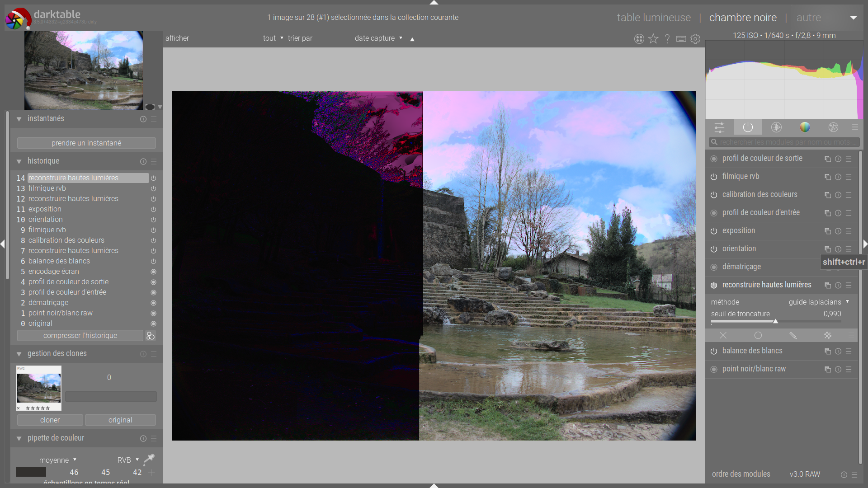Click the prendre un instantané button
This screenshot has width=868, height=488.
[x=86, y=143]
